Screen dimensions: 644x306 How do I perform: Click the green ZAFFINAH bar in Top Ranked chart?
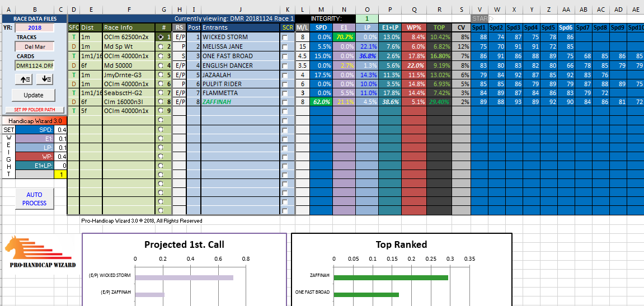click(391, 276)
